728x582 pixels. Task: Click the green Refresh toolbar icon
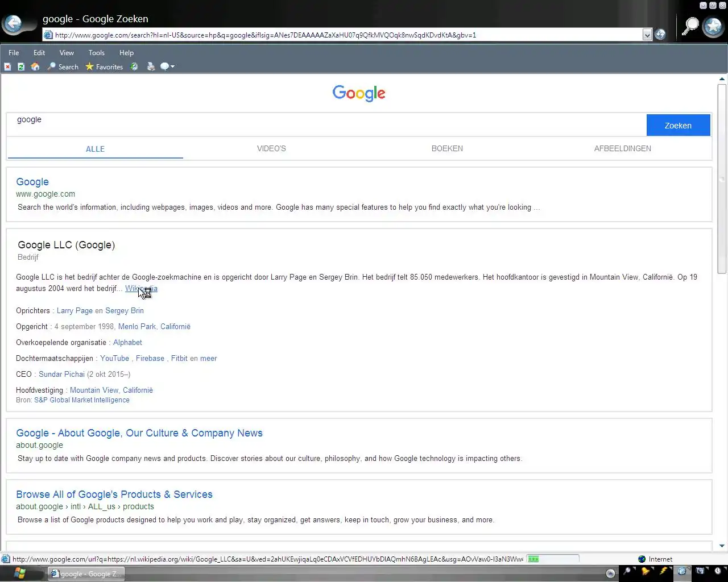point(21,66)
